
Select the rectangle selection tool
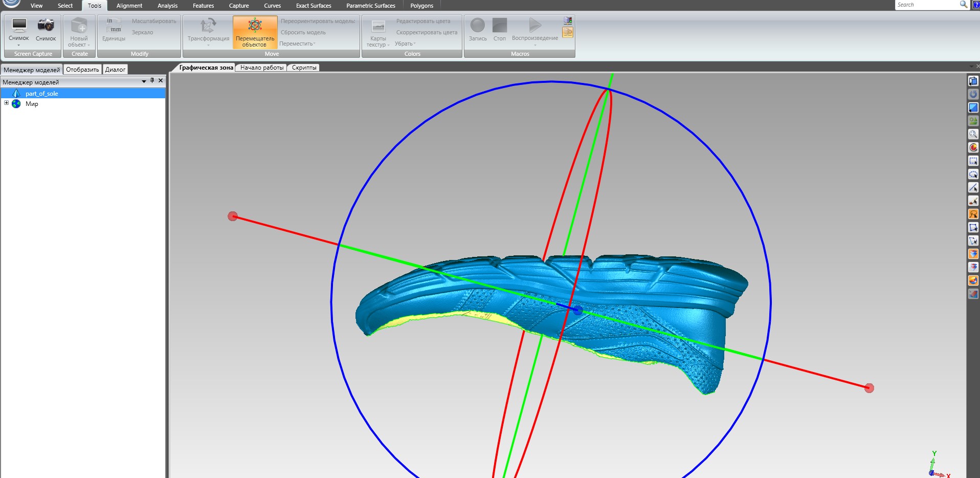[973, 161]
